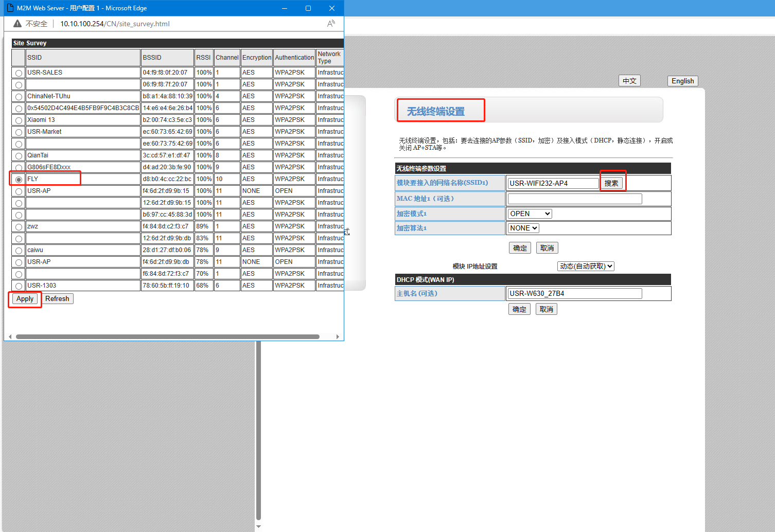Click the insecure site warning icon
The width and height of the screenshot is (775, 532).
[x=17, y=24]
